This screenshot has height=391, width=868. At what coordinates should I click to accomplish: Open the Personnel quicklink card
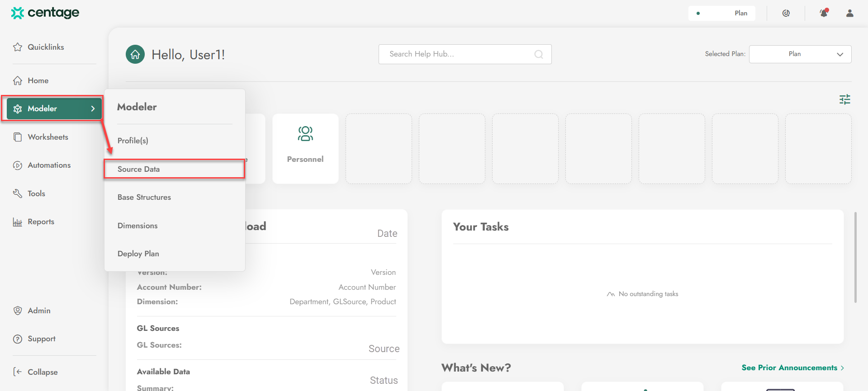pos(305,149)
